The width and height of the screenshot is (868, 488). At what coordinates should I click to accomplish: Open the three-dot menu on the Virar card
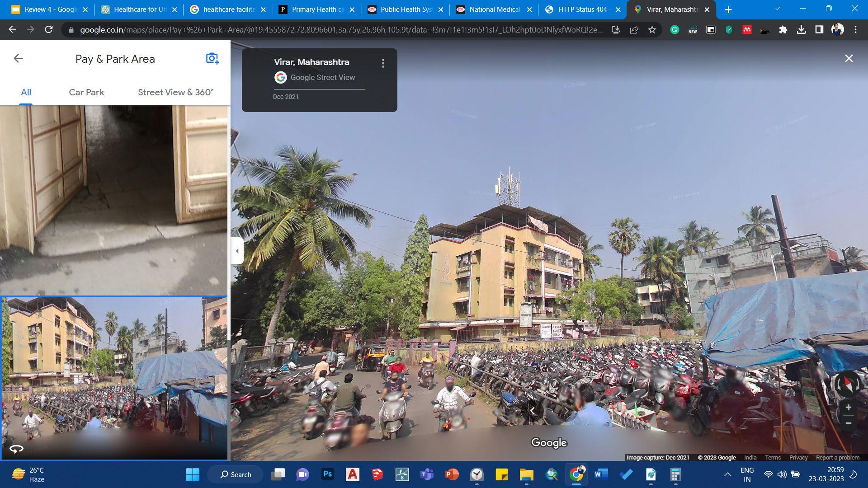coord(383,63)
